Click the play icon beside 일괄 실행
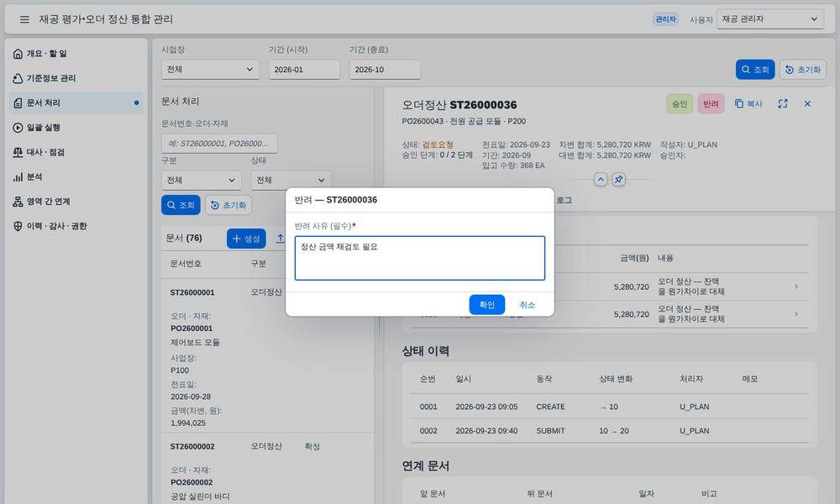The width and height of the screenshot is (840, 504). (18, 128)
